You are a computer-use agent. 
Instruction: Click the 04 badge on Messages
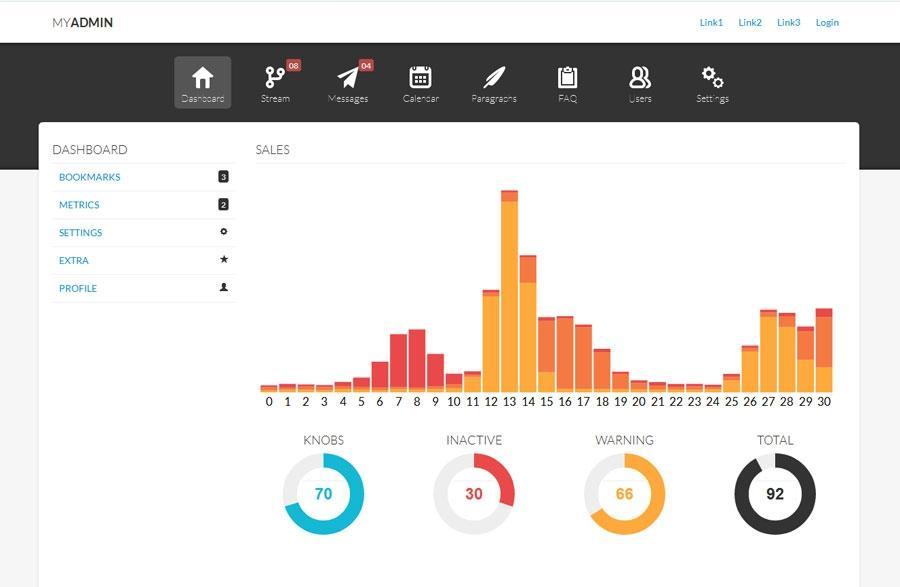(x=366, y=65)
